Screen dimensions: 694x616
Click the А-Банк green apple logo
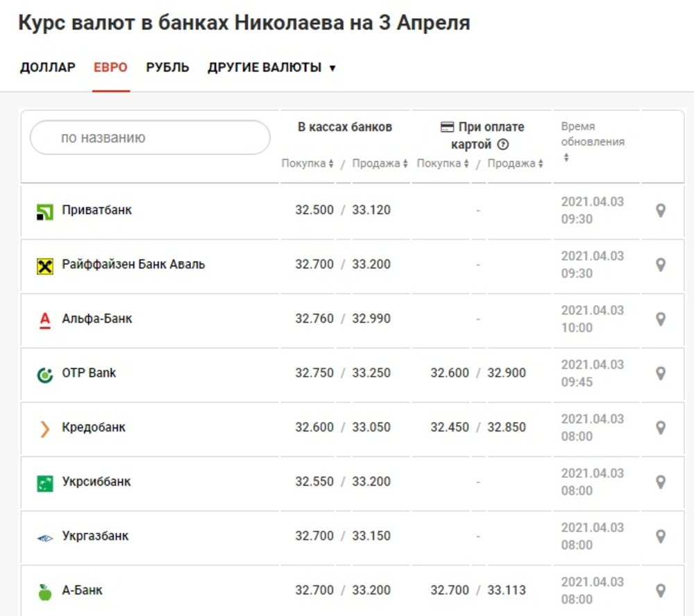click(44, 592)
